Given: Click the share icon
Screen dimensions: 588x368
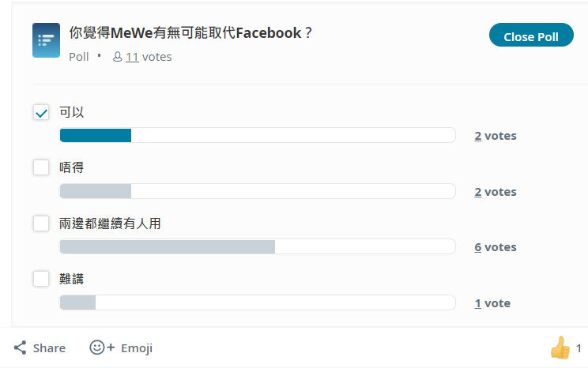Looking at the screenshot, I should (x=20, y=347).
